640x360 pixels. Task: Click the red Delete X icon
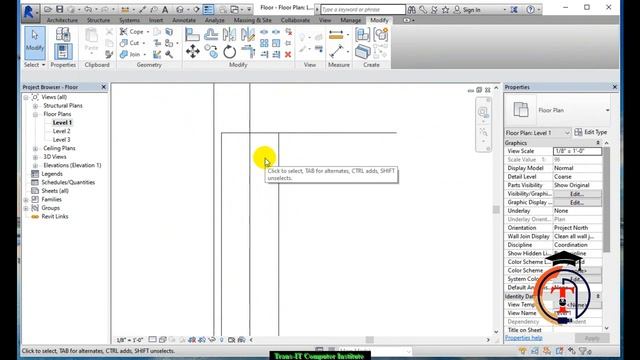click(288, 54)
